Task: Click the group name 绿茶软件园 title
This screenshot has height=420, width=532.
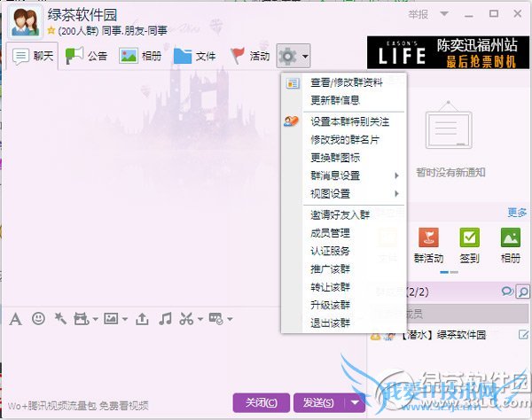Action: coord(82,14)
